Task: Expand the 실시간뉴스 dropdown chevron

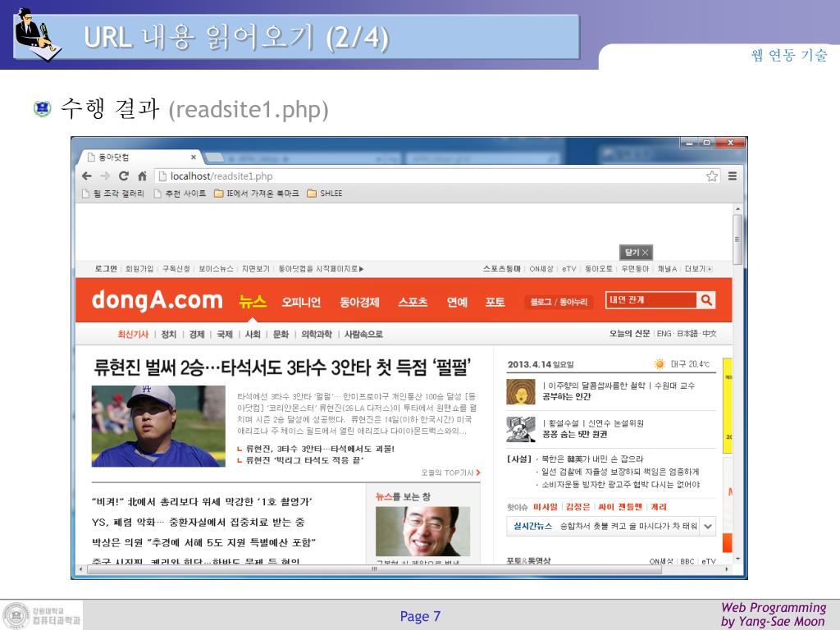Action: click(x=708, y=526)
